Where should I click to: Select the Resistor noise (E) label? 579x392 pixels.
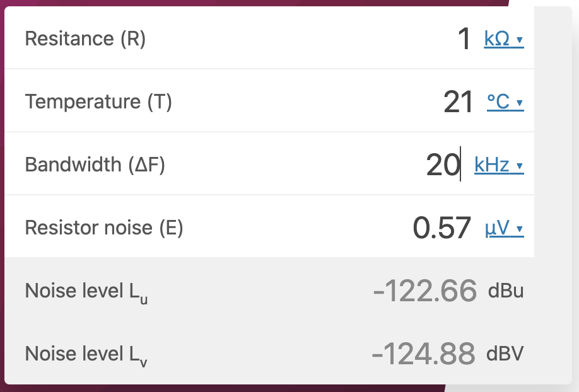pos(104,228)
